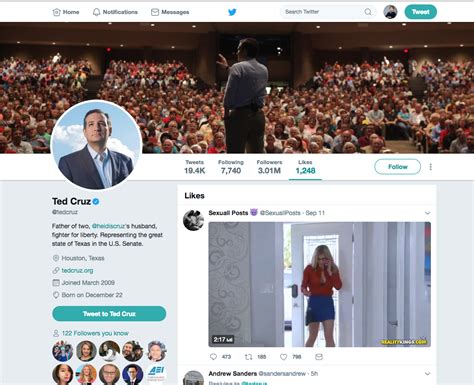Screen dimensions: 474x385
Task: Expand chevron menu on Sexuall Posts tweet
Action: [x=427, y=213]
